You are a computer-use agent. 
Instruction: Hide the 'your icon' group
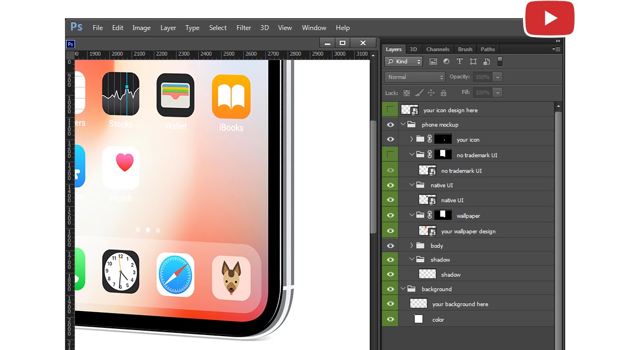390,139
